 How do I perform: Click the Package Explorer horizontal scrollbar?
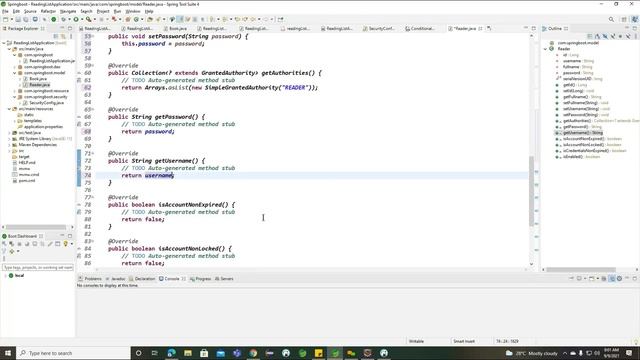coord(36,227)
